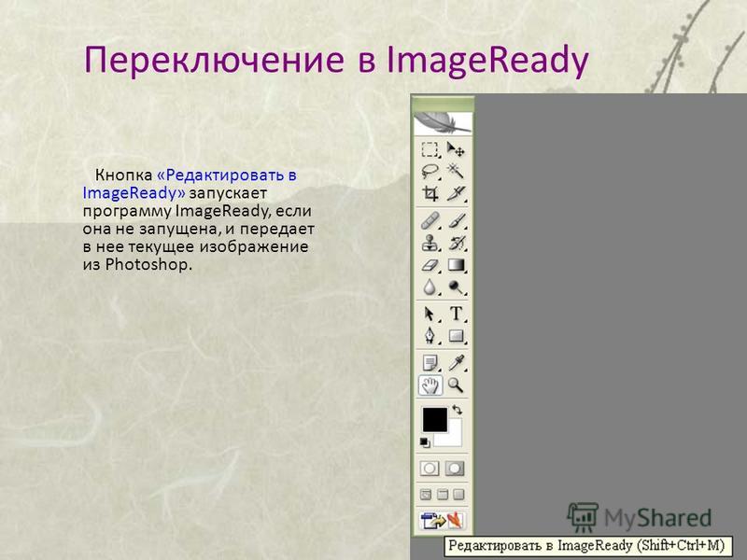Select the Brush tool
This screenshot has width=747, height=560.
456,221
